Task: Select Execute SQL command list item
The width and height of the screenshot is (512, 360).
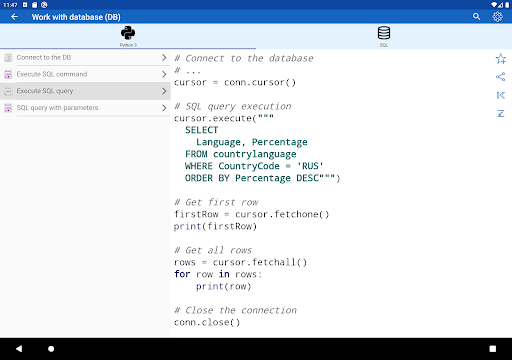Action: (x=85, y=74)
